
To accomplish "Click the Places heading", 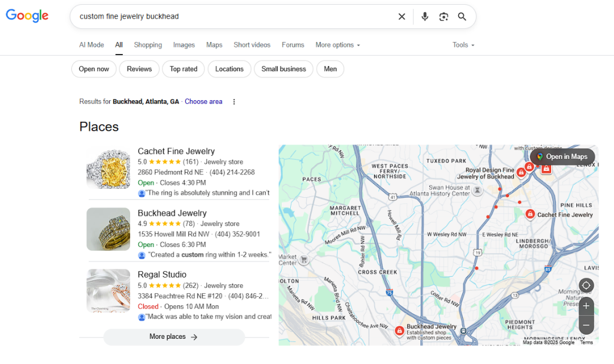I will click(x=99, y=127).
